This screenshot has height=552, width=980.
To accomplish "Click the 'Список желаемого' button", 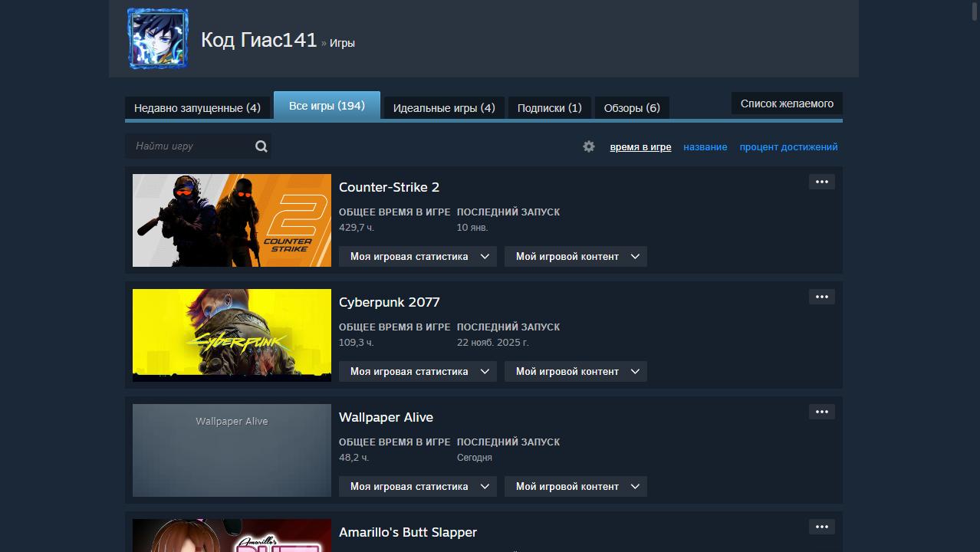I will [787, 103].
